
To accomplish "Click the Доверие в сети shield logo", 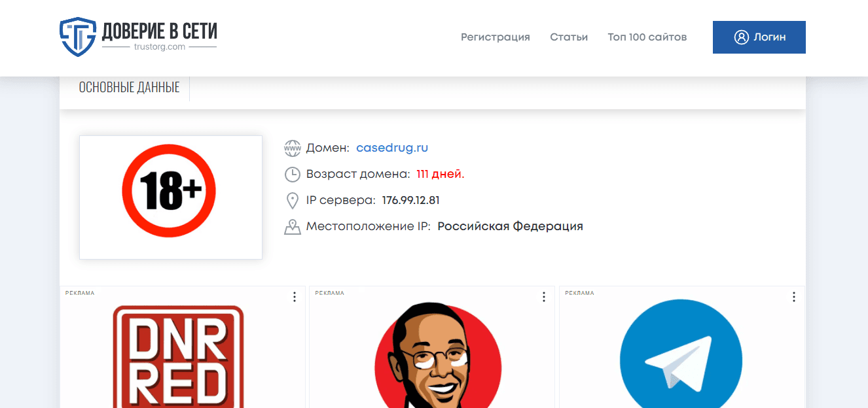I will point(77,37).
